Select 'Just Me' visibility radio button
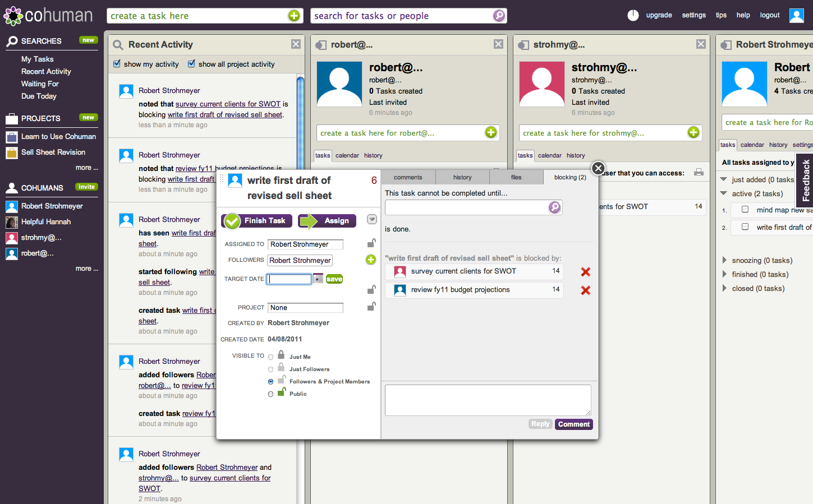The image size is (813, 504). pos(270,357)
